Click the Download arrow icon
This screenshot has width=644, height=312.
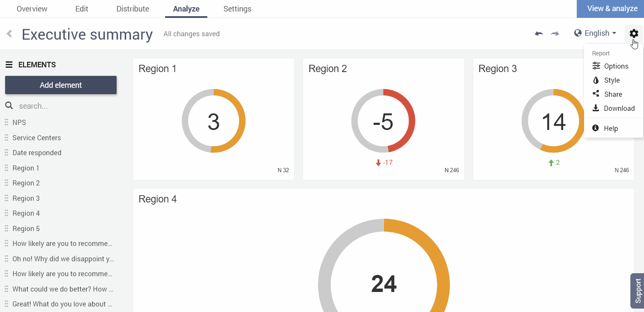596,108
